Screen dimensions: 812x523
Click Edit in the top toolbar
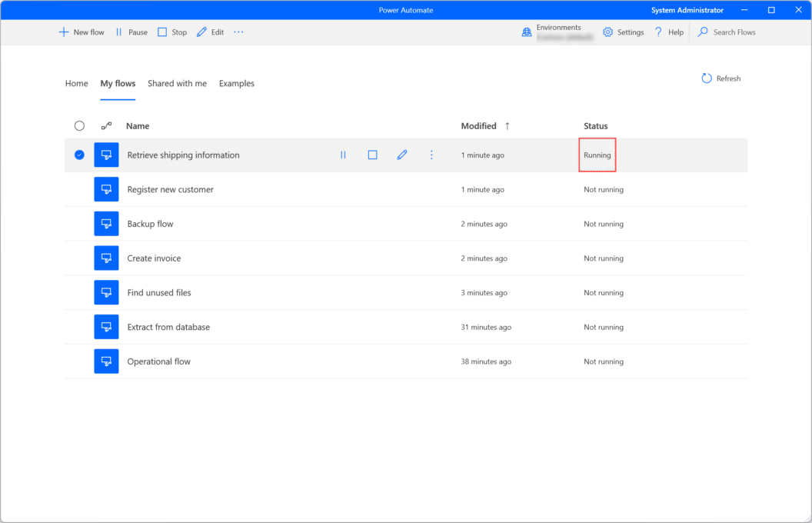[x=210, y=32]
